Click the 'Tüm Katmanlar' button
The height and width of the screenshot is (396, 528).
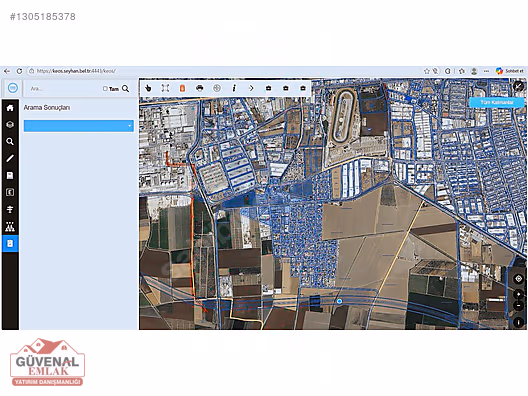point(497,102)
